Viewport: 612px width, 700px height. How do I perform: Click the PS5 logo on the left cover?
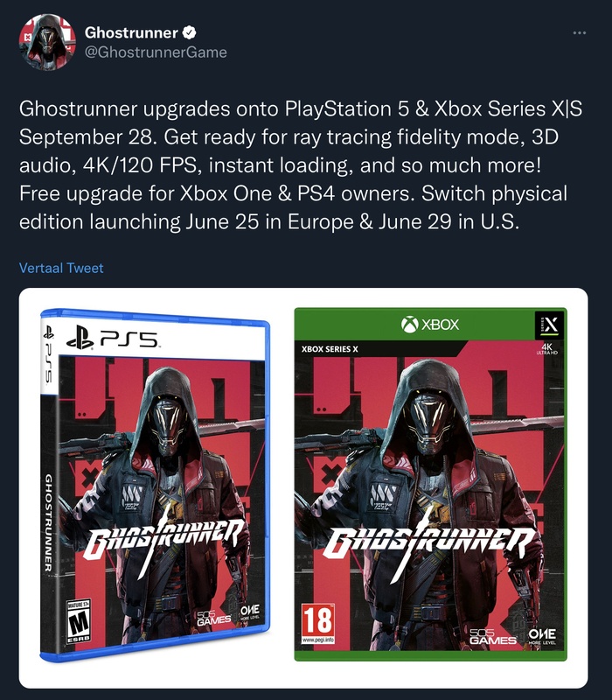point(112,340)
